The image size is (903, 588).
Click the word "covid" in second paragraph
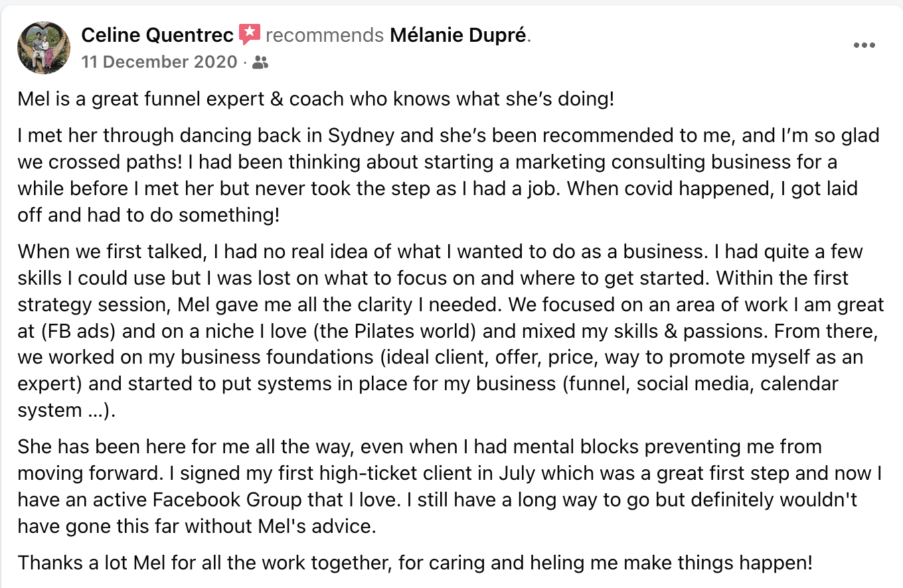600,188
